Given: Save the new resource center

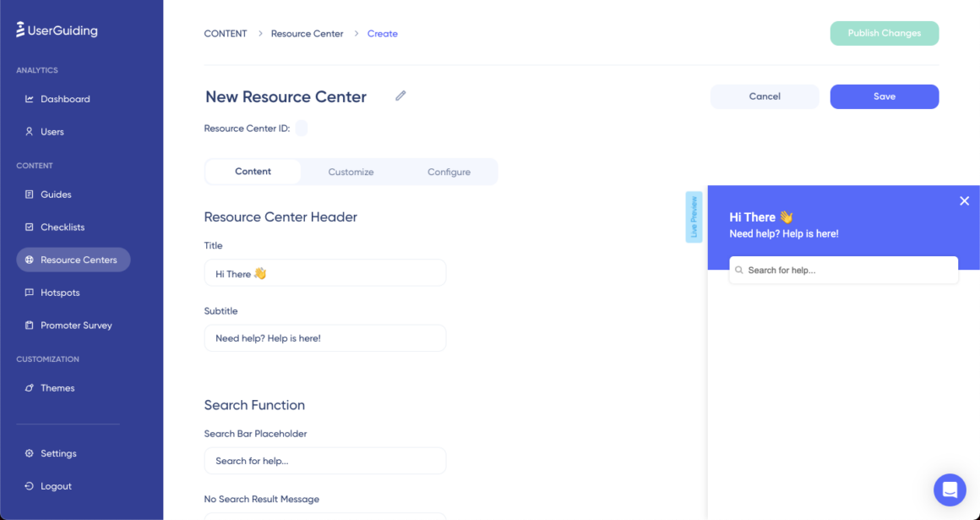Looking at the screenshot, I should click(885, 96).
